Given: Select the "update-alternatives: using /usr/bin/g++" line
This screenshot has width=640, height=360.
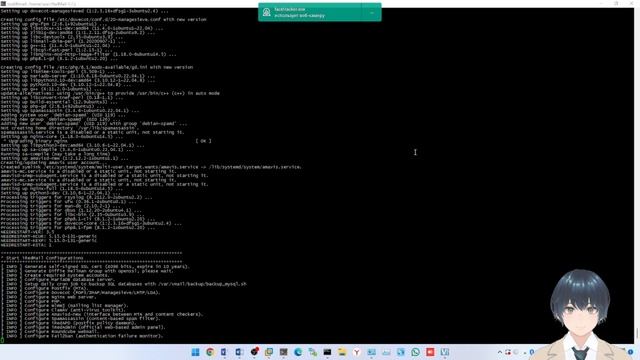Looking at the screenshot, I should 110,93.
